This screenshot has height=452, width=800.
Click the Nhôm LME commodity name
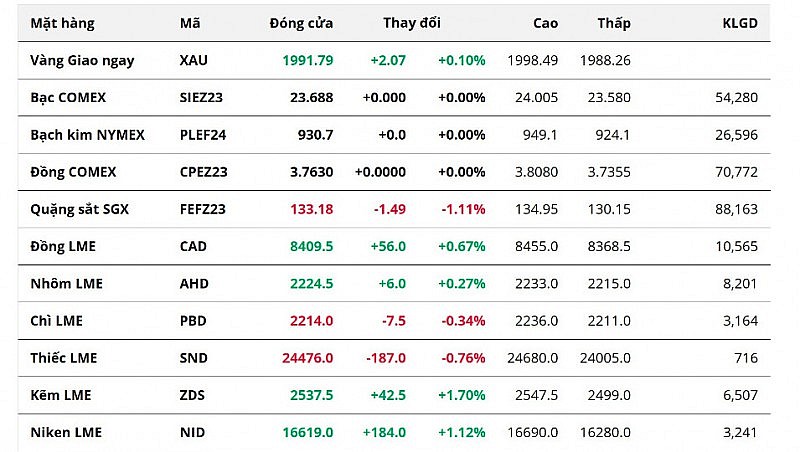click(x=66, y=284)
